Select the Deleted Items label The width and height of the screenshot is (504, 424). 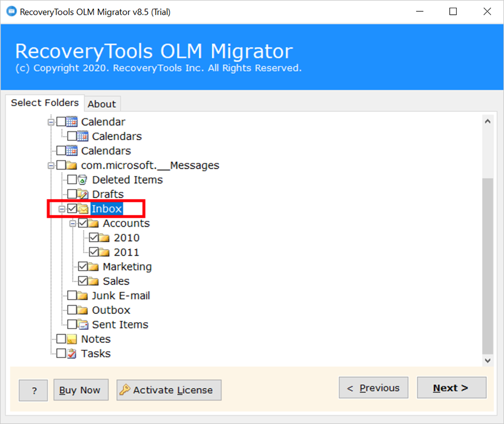point(127,180)
